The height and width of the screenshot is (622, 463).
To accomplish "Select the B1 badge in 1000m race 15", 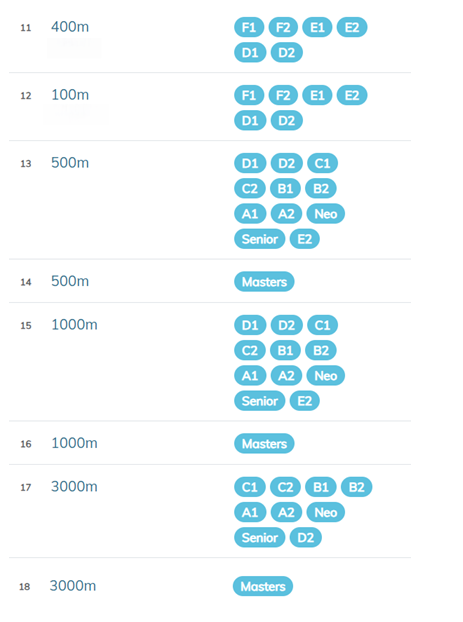I will point(285,350).
